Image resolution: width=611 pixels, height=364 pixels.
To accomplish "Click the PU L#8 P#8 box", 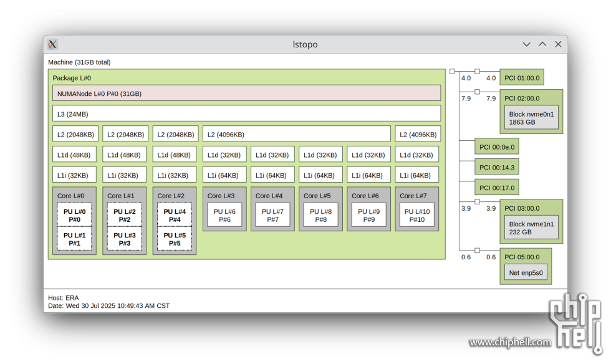I will 320,215.
